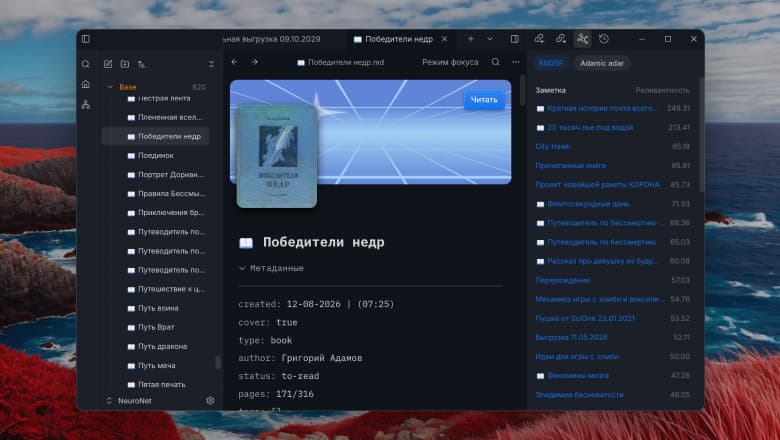Open the backlinks panel icon

pyautogui.click(x=539, y=39)
